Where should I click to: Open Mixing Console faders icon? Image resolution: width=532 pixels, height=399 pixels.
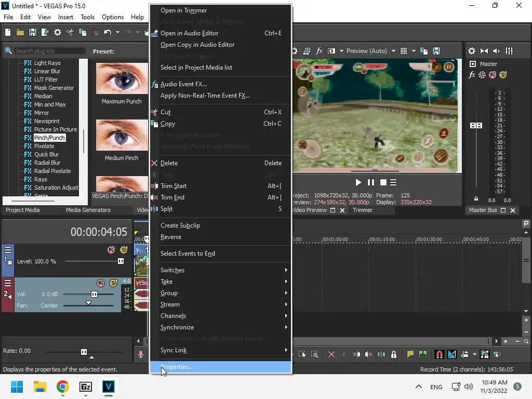pyautogui.click(x=509, y=51)
